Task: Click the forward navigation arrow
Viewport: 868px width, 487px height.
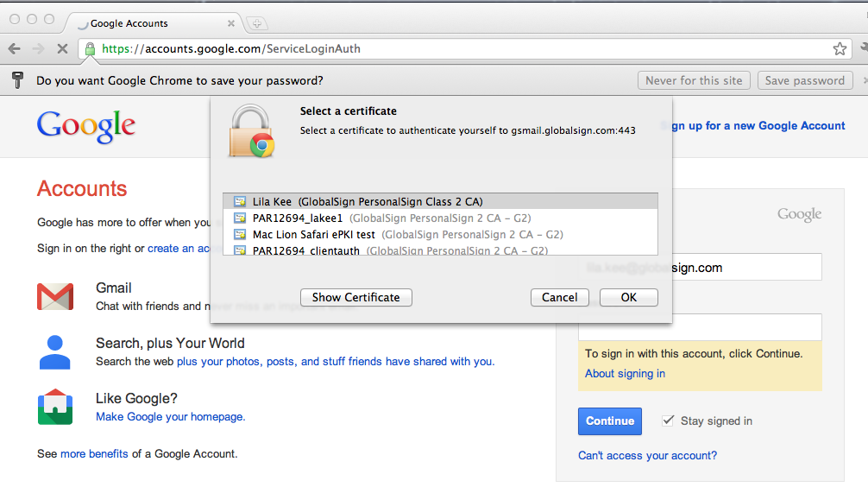Action: pos(38,49)
